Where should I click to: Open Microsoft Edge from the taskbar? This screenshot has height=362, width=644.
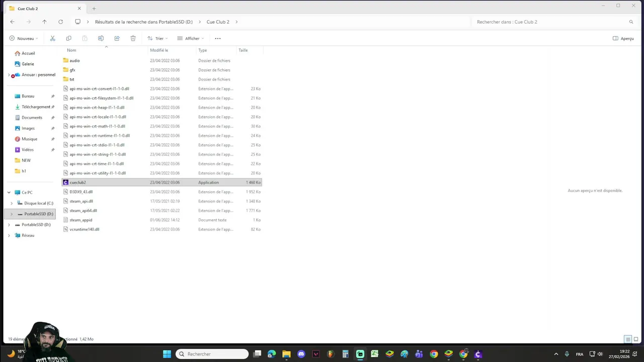272,354
